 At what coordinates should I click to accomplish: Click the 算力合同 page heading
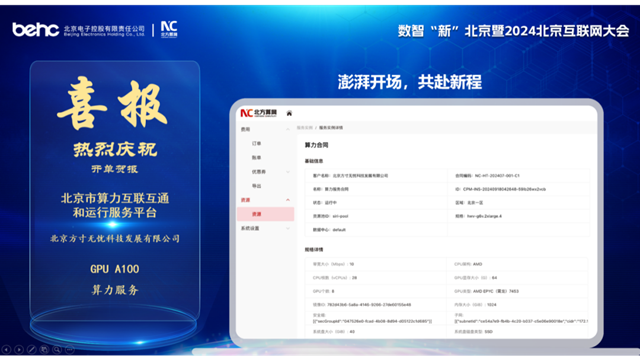(x=316, y=145)
